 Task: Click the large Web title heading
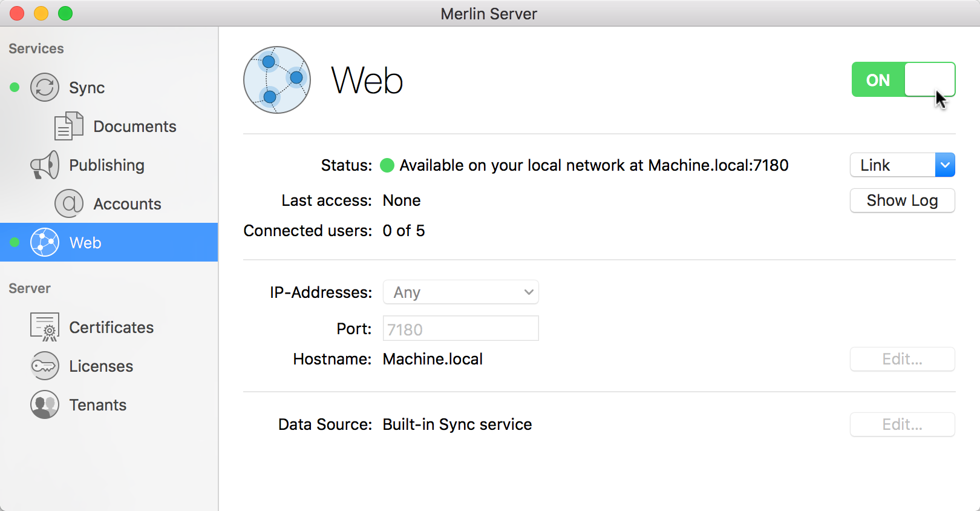click(367, 81)
